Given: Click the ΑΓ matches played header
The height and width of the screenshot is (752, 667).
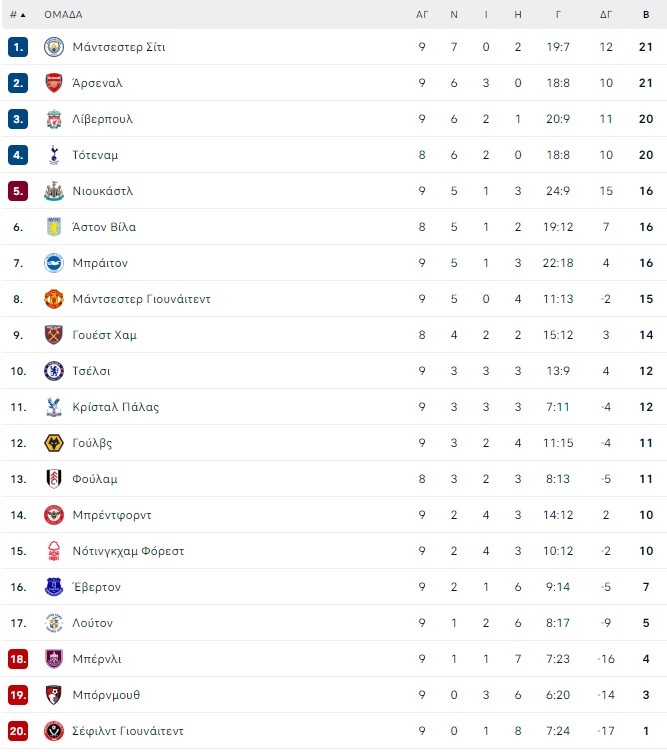Looking at the screenshot, I should [x=422, y=15].
